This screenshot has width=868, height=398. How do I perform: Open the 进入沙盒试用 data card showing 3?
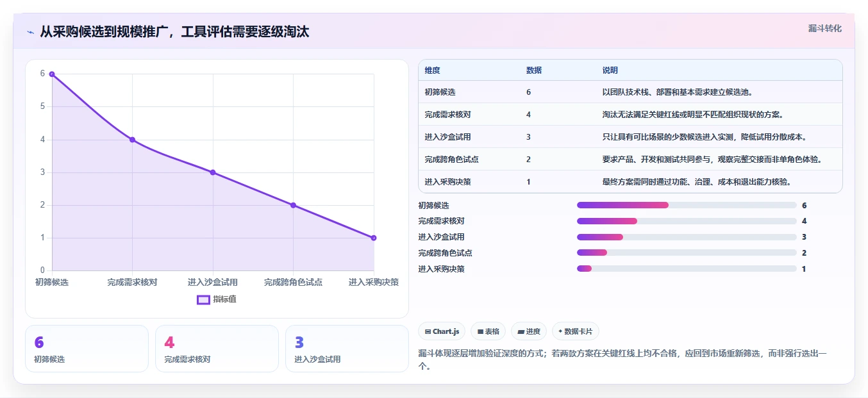(x=347, y=349)
